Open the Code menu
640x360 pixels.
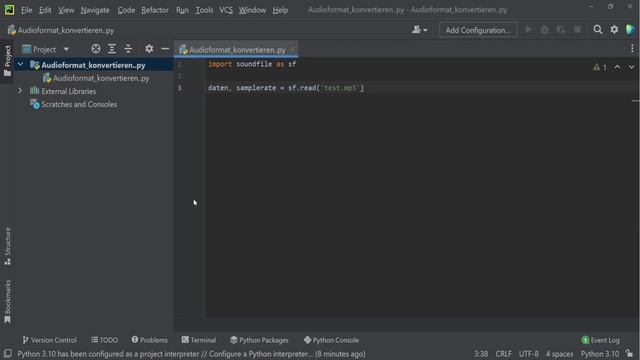pyautogui.click(x=126, y=10)
